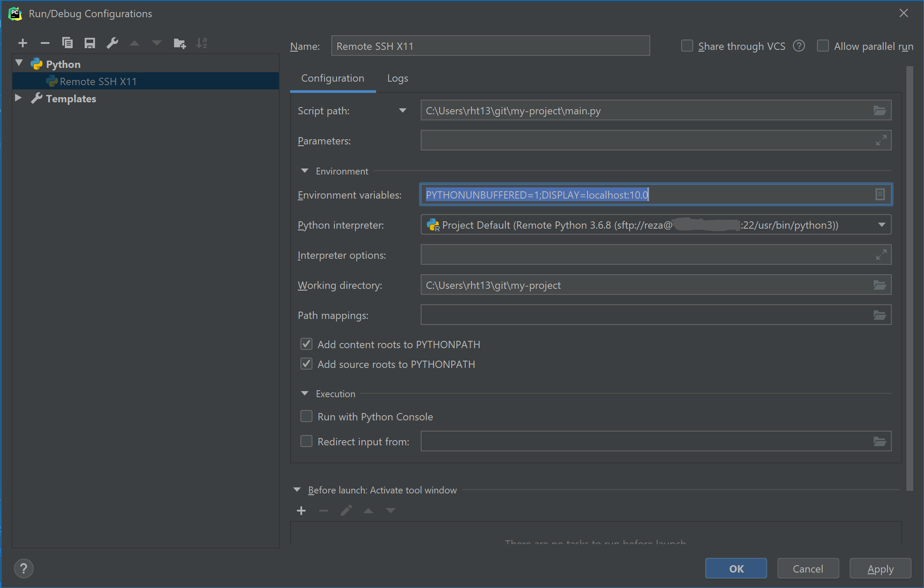Click in the Parameters input field
The height and width of the screenshot is (588, 924).
coord(645,141)
